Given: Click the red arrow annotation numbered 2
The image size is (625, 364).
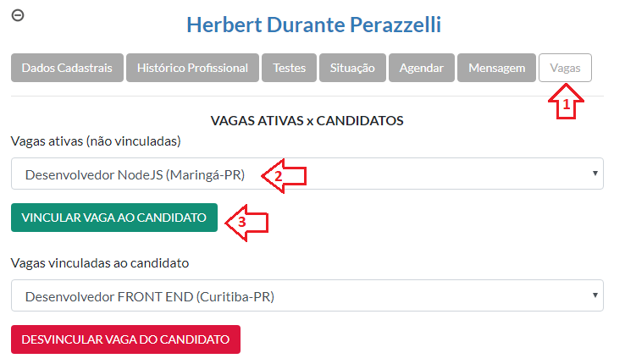Looking at the screenshot, I should 284,175.
